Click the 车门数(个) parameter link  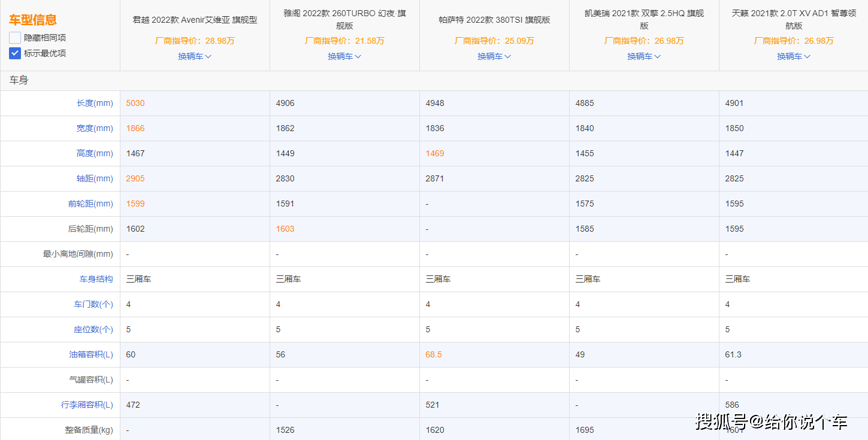click(x=93, y=304)
